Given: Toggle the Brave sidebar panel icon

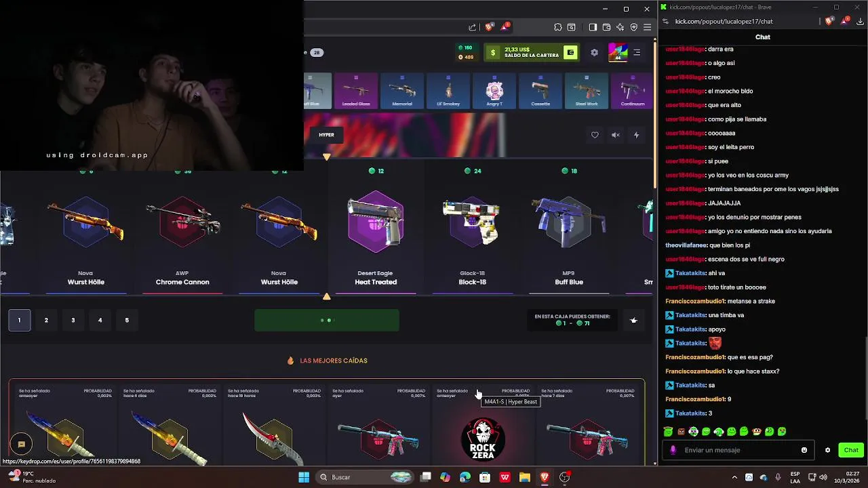Looking at the screenshot, I should click(x=593, y=27).
